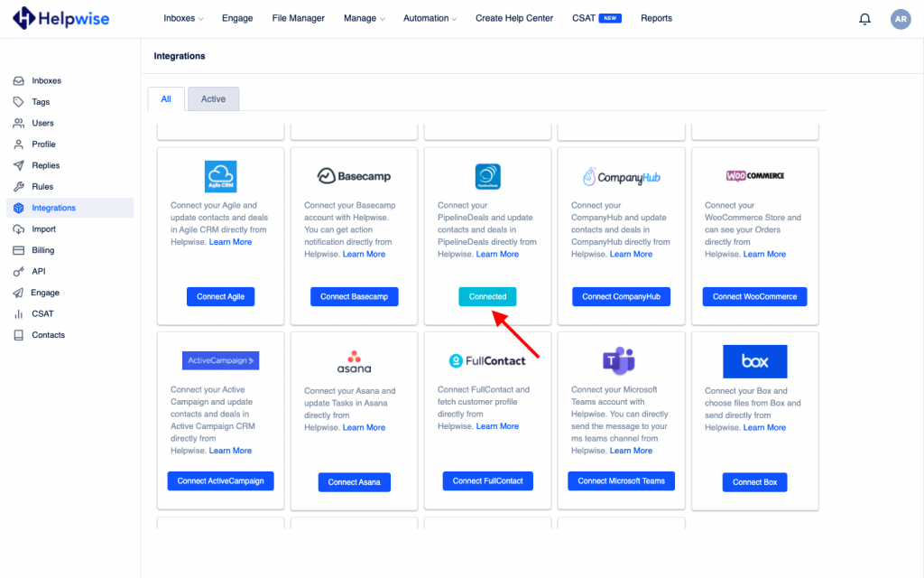The height and width of the screenshot is (578, 924).
Task: Expand the Inboxes dropdown in top navigation
Action: coord(183,18)
